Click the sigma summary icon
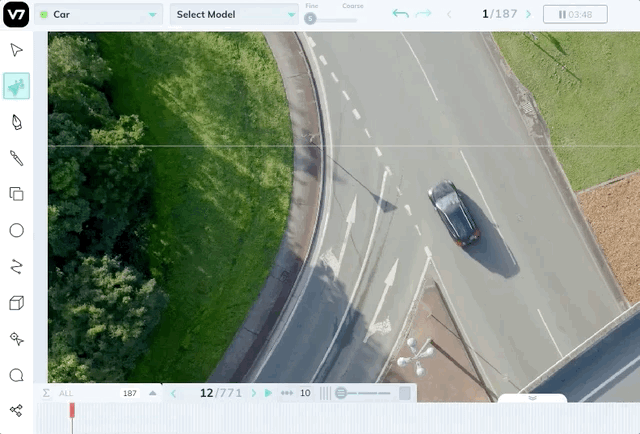The image size is (640, 434). pos(46,393)
